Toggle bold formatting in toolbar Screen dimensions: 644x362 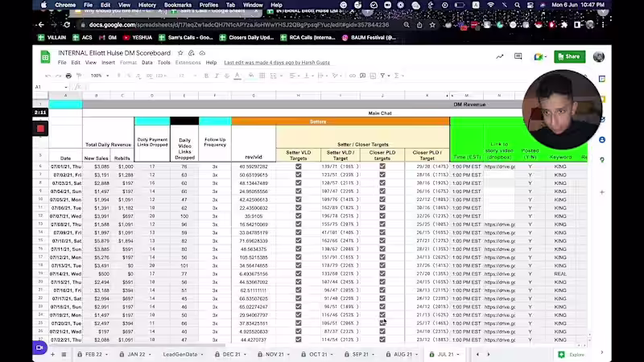[206, 76]
